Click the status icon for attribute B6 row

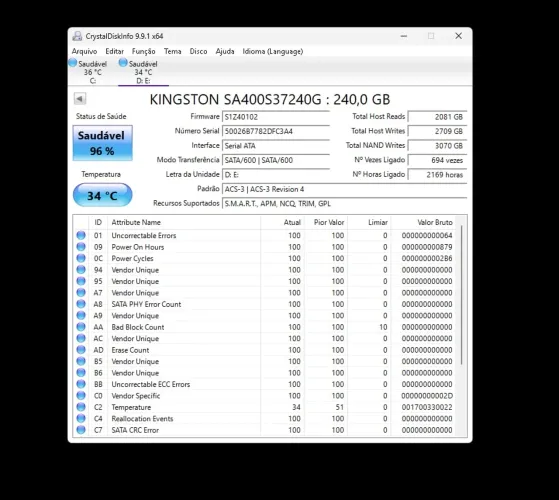coord(81,372)
